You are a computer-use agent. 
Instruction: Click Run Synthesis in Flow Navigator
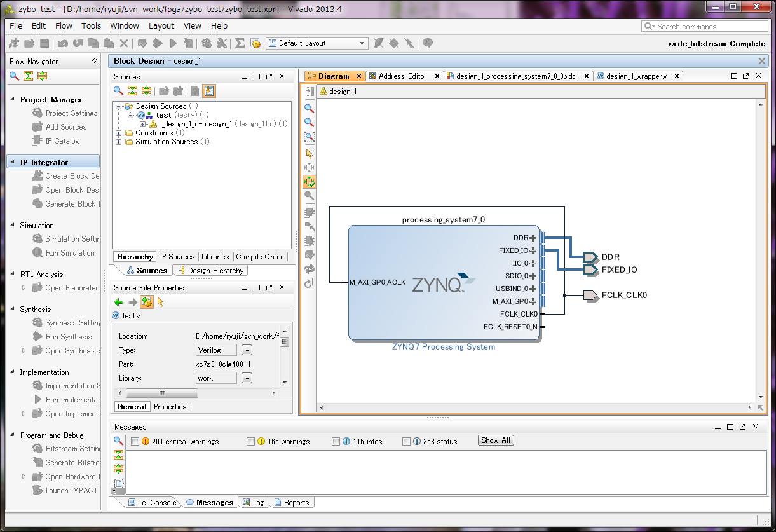click(x=63, y=337)
